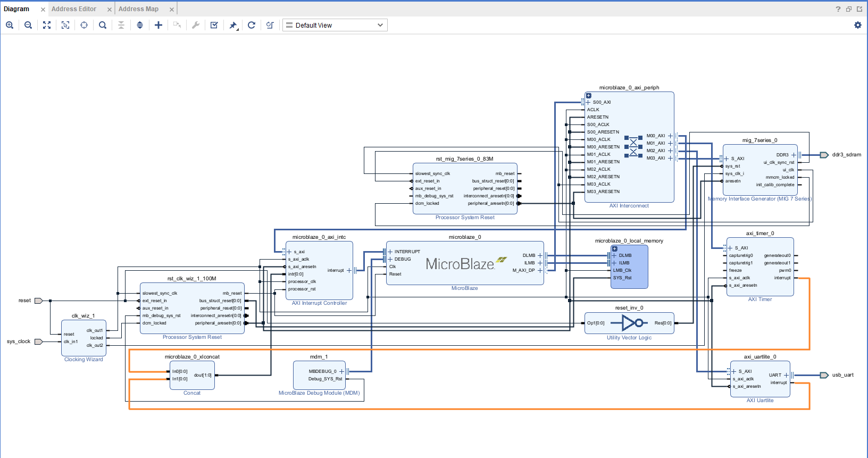Open the Default View dropdown
This screenshot has width=868, height=458.
[x=335, y=25]
